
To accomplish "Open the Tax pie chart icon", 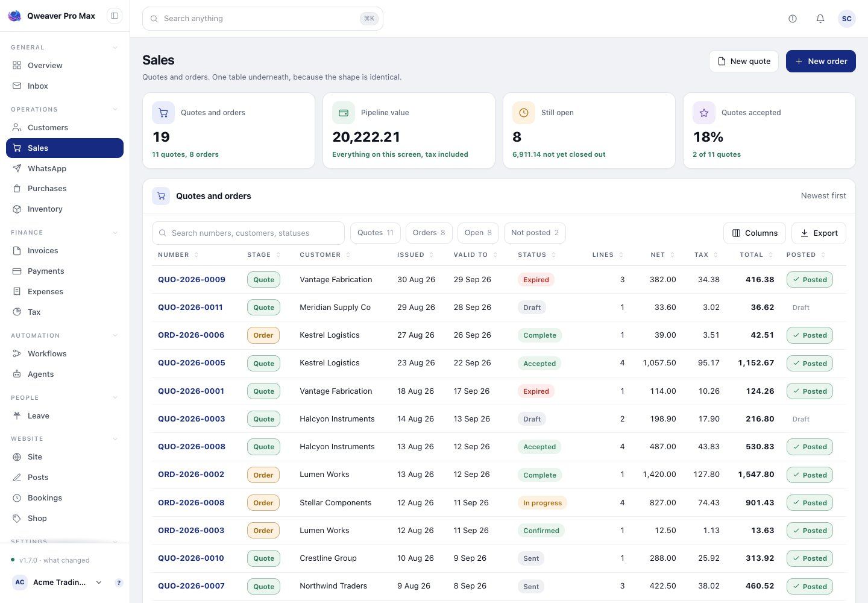I will pyautogui.click(x=17, y=312).
